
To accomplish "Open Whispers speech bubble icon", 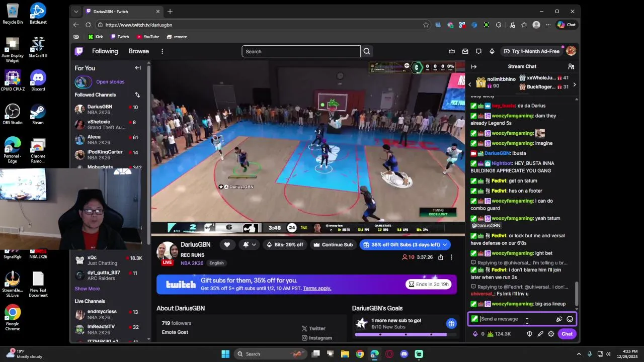I will pos(478,51).
